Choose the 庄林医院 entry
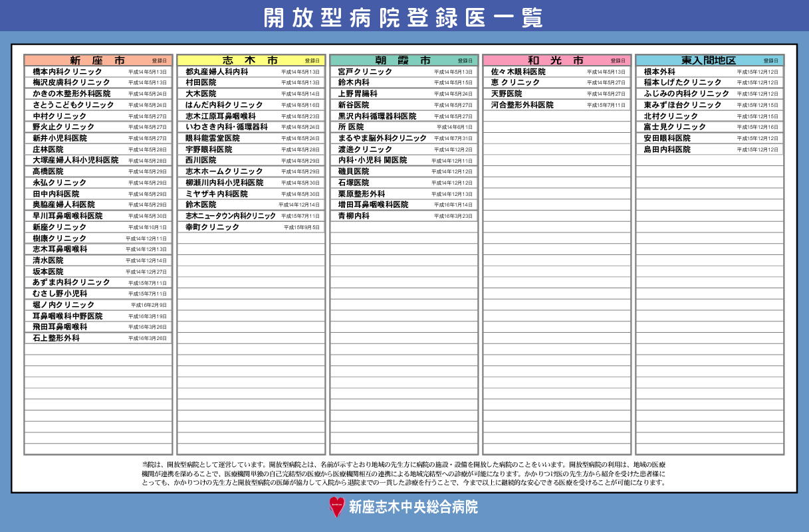Viewport: 809px width, 532px height. [98, 149]
